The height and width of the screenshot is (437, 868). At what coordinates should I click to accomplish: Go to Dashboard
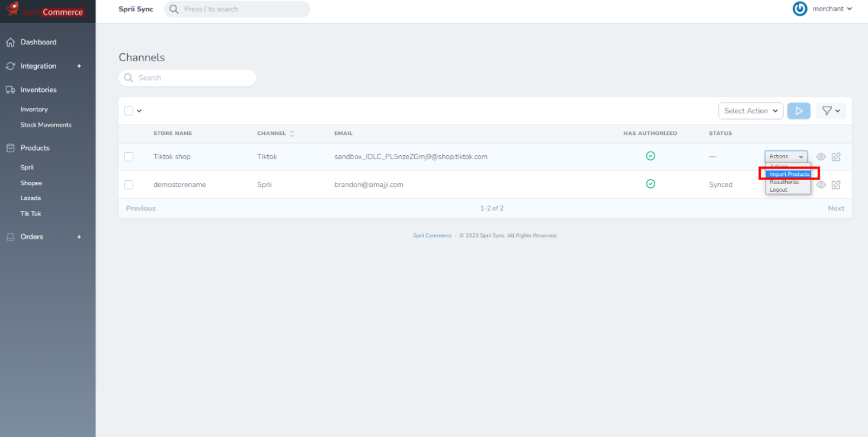click(x=39, y=42)
